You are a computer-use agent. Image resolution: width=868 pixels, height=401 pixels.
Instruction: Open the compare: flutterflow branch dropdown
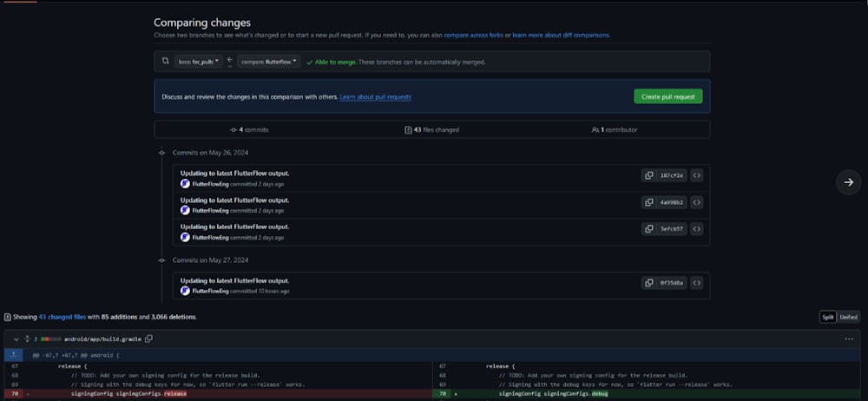point(270,62)
